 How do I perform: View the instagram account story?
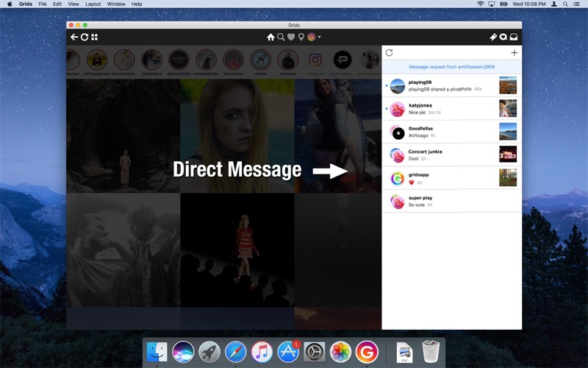tap(315, 60)
